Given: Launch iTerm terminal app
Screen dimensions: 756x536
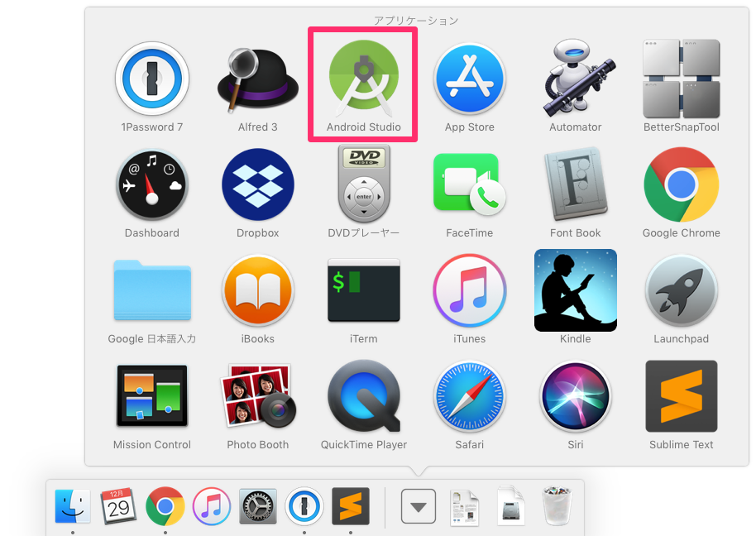Looking at the screenshot, I should (364, 290).
